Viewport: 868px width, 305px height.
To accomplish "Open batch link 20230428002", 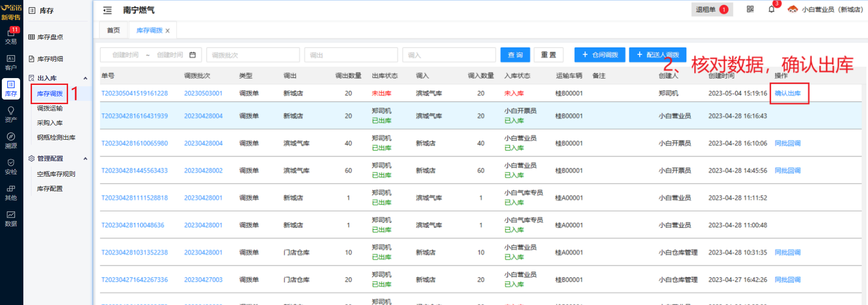I will (x=203, y=171).
